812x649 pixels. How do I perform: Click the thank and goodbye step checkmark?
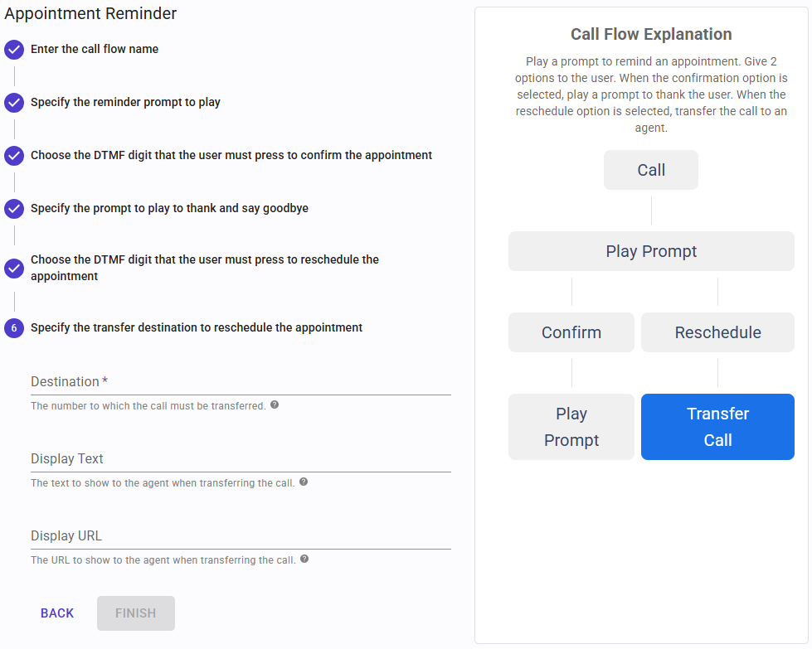(x=14, y=209)
